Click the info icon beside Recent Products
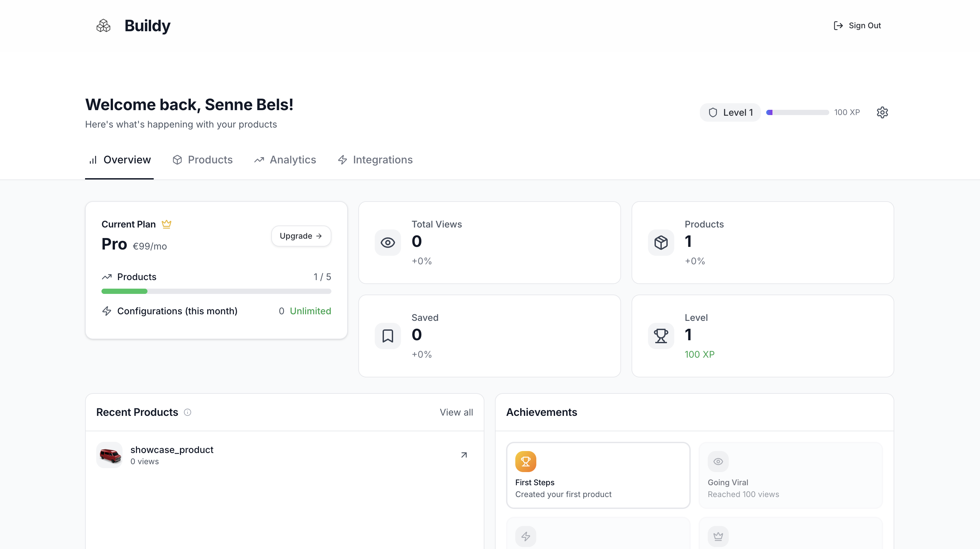The height and width of the screenshot is (549, 980). click(188, 412)
